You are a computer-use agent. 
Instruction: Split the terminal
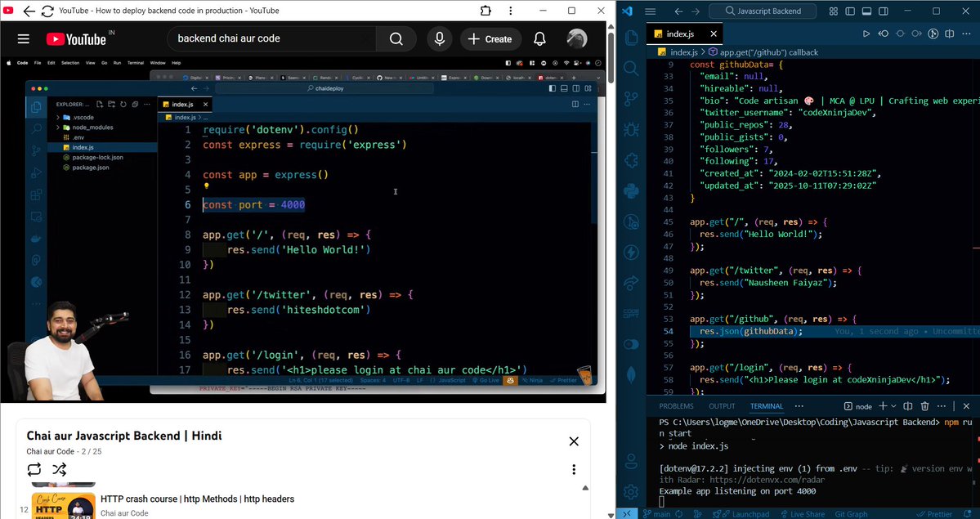click(x=908, y=406)
